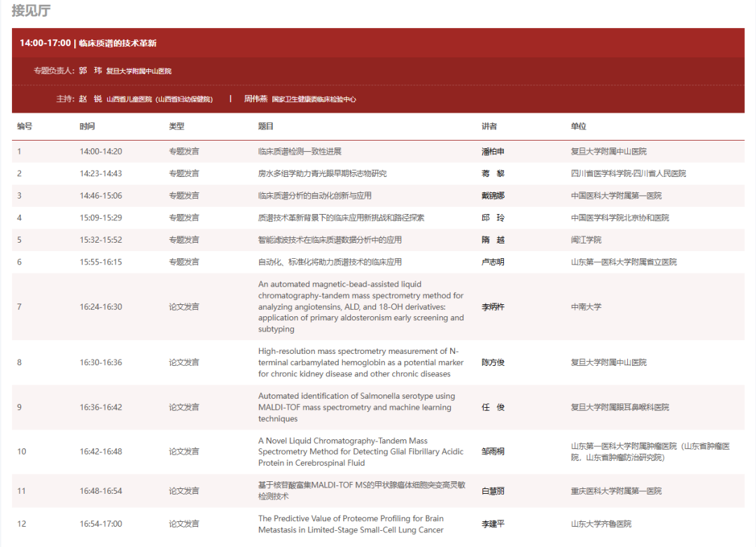Click speaker '李建平'
This screenshot has width=756, height=547.
pyautogui.click(x=493, y=524)
